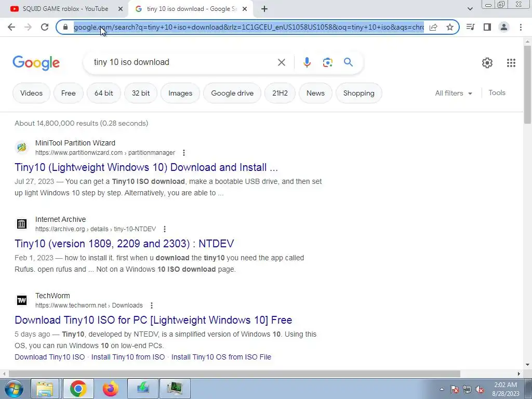Open Install Tiny10 OS from ISO File sublink
The width and height of the screenshot is (532, 399).
pyautogui.click(x=221, y=357)
